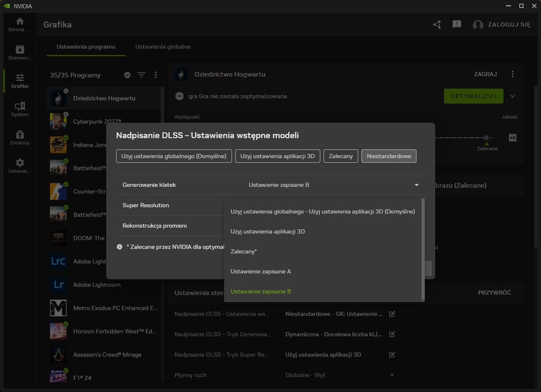Click the Zalecany preset button
This screenshot has width=541, height=392.
[x=341, y=156]
